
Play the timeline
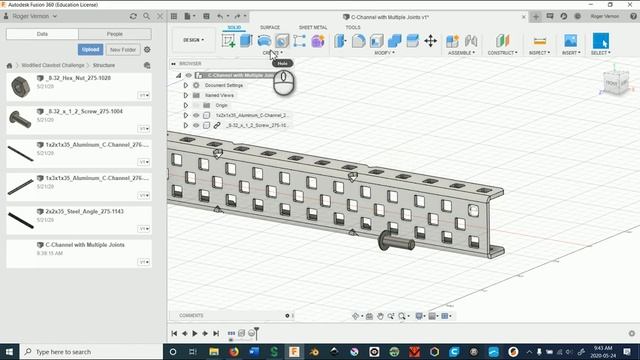click(x=195, y=333)
